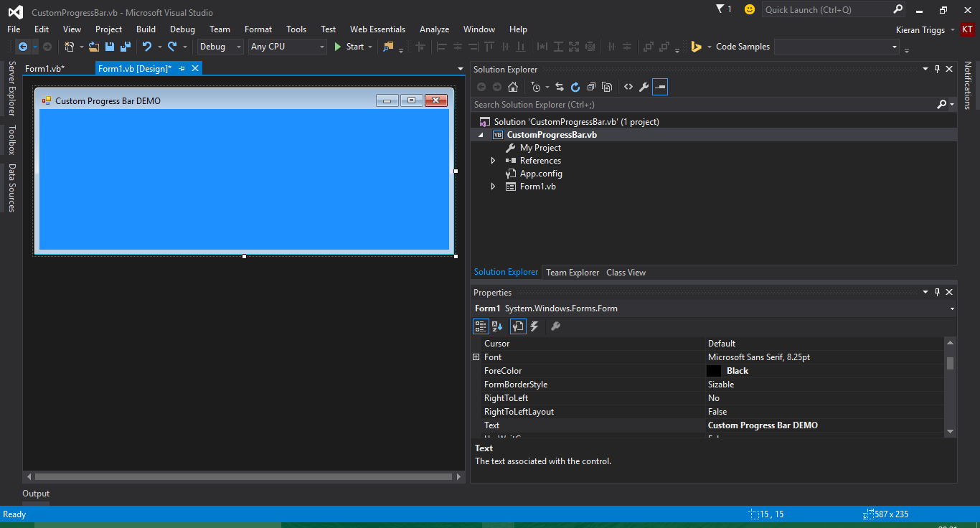Click the Kieran Triggs account name
This screenshot has height=528, width=980.
(x=920, y=29)
